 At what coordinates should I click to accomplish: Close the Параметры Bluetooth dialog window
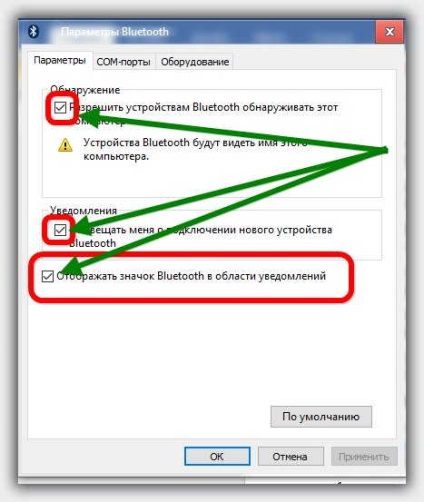point(390,32)
